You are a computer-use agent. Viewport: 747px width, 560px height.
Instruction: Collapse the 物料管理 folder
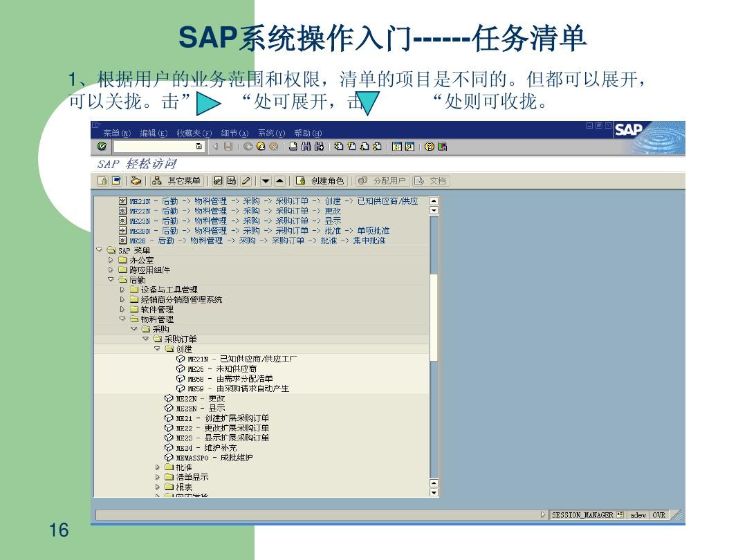(122, 319)
